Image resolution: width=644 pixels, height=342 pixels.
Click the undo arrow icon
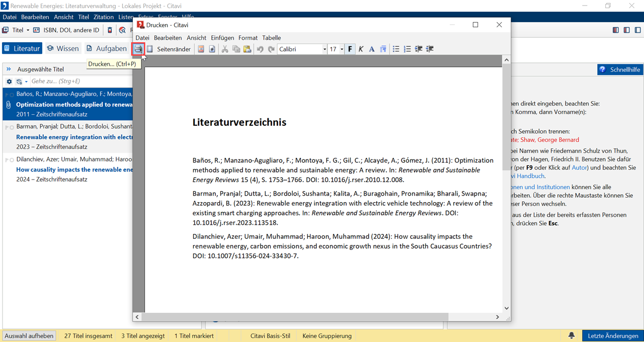pos(260,49)
